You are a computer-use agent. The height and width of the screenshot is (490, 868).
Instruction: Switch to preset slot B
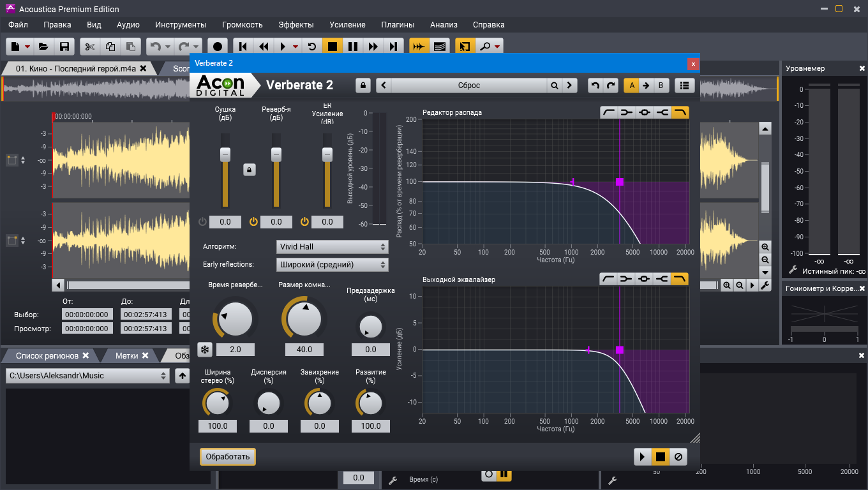[x=661, y=85]
